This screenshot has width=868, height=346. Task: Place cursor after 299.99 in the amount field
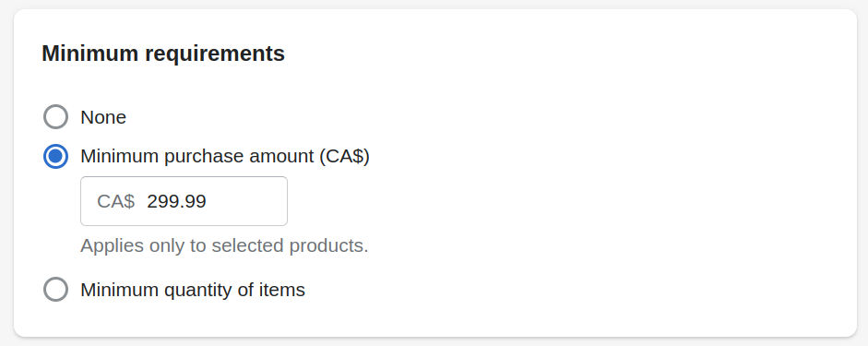click(x=208, y=201)
